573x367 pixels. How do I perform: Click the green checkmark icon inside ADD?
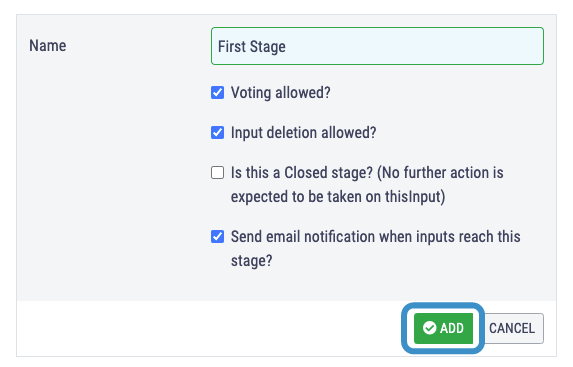click(x=429, y=328)
